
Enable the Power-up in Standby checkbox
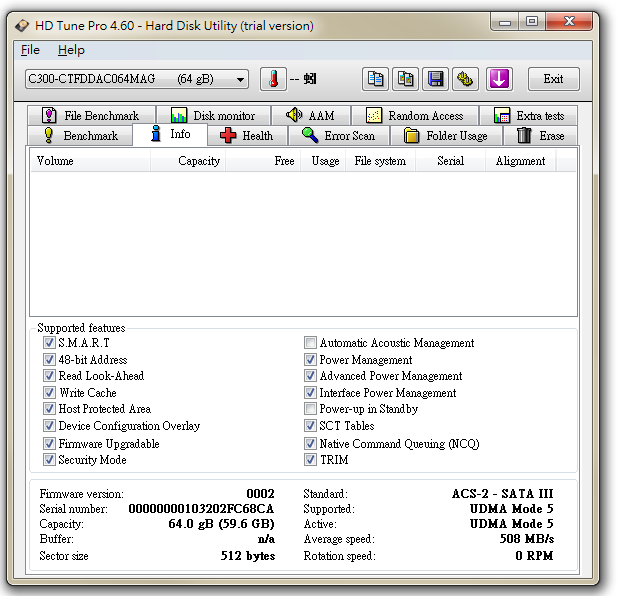310,408
